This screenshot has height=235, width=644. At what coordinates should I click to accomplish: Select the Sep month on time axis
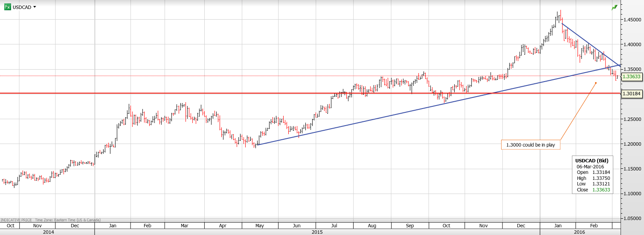click(x=410, y=226)
